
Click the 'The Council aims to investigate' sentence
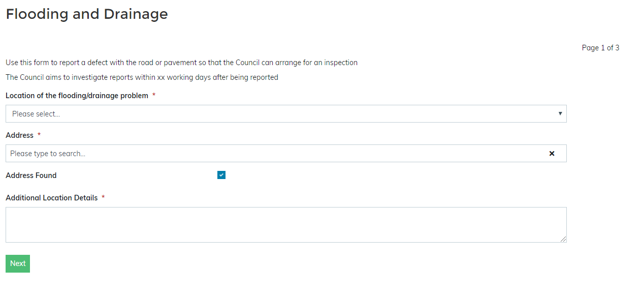click(x=142, y=77)
